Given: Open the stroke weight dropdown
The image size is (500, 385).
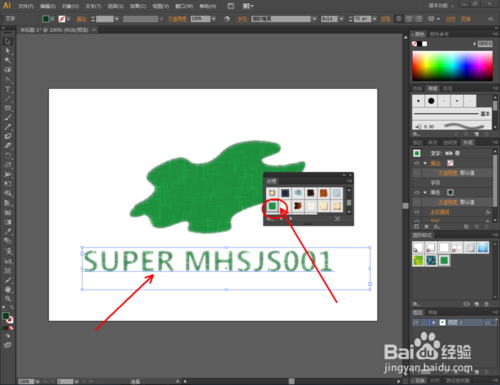Looking at the screenshot, I should (117, 19).
